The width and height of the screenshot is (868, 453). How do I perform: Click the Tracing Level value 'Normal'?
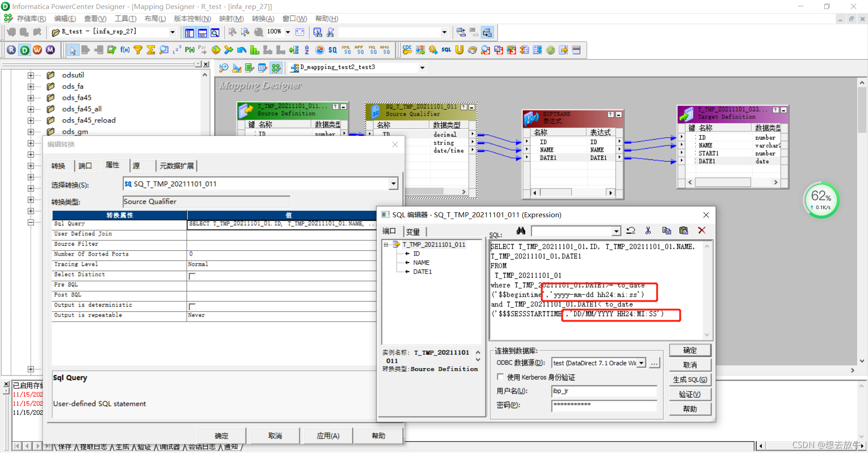click(198, 265)
